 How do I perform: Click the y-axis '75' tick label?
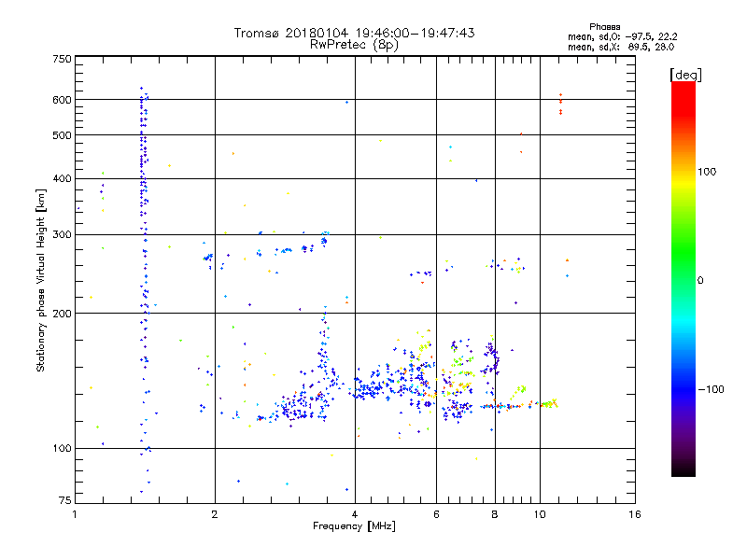[65, 500]
